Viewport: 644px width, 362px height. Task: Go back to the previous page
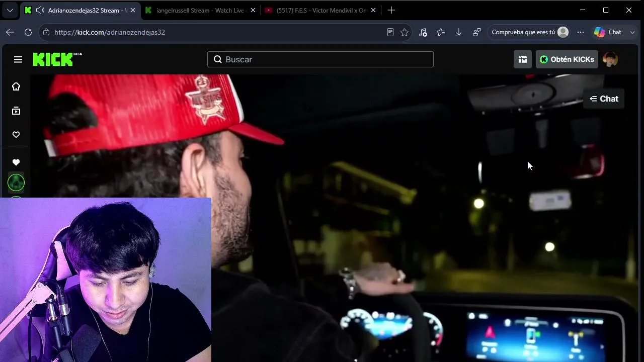point(10,32)
